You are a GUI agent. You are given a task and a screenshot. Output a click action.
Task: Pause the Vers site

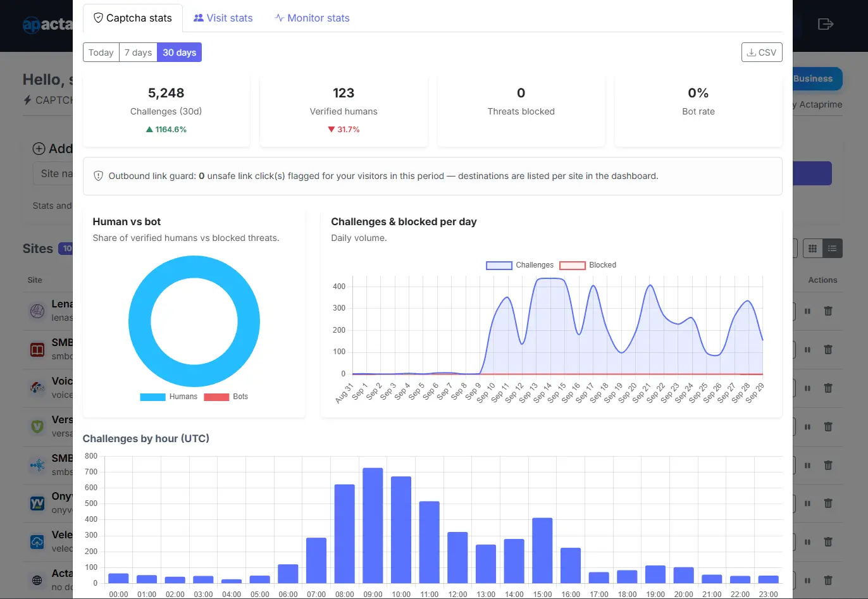point(807,427)
